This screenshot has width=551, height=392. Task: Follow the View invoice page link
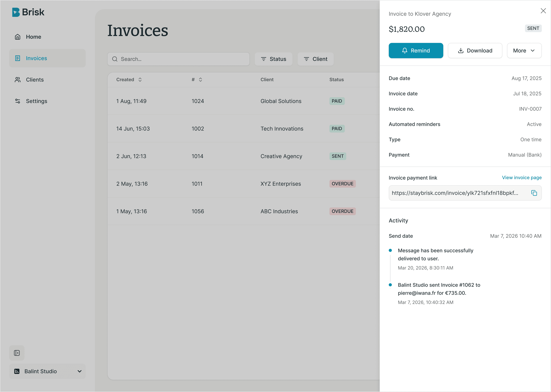[x=522, y=178]
